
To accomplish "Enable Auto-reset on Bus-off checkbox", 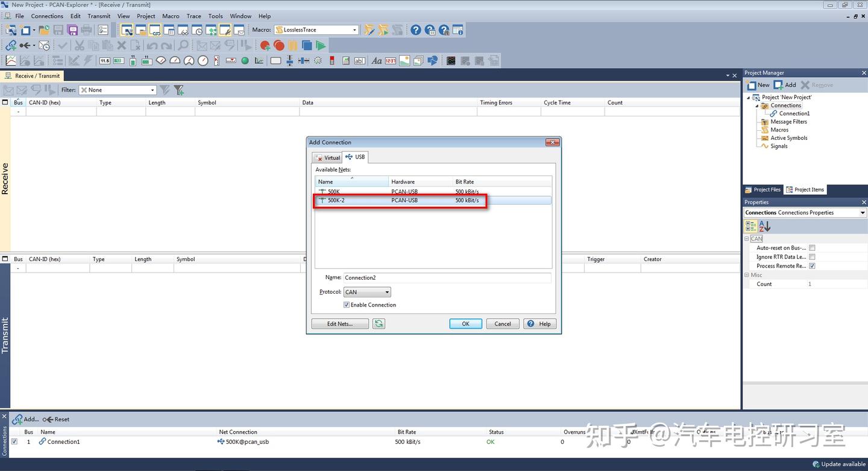I will coord(812,248).
